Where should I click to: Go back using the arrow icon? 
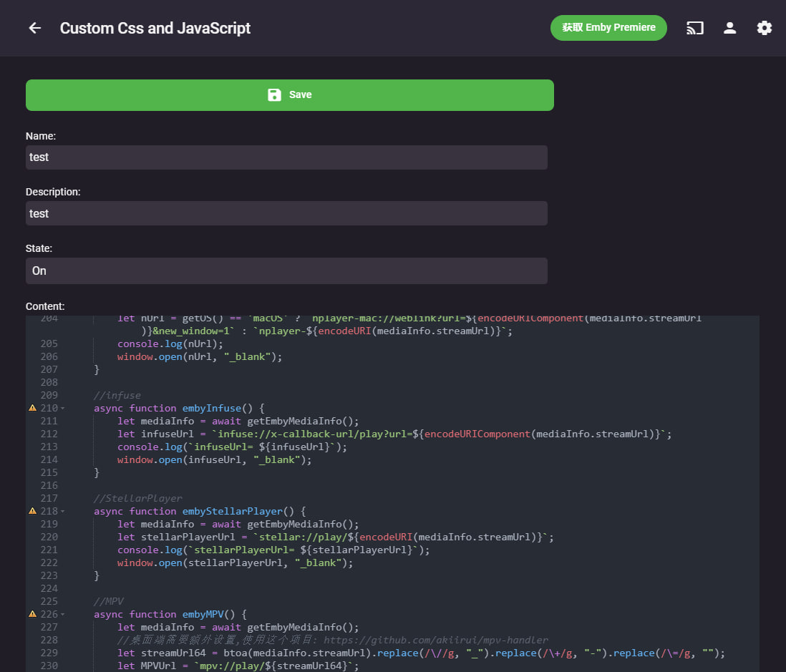[34, 27]
